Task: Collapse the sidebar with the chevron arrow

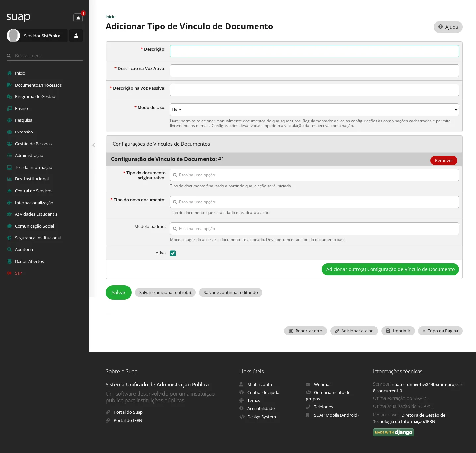Action: 94,145
